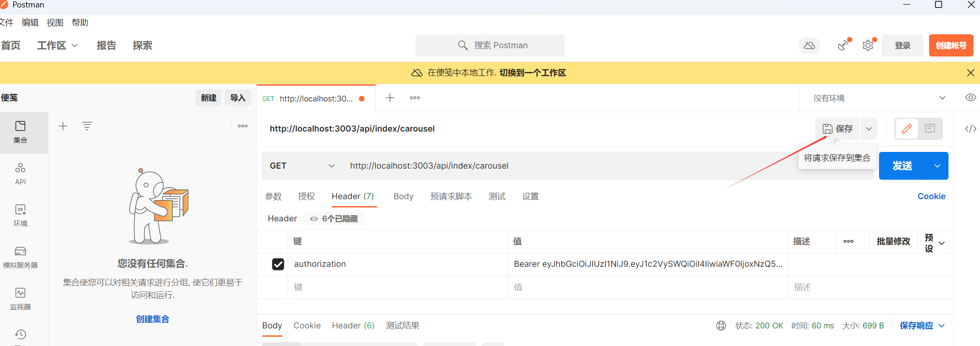Open header table column options dots
The image size is (980, 346).
tap(848, 241)
